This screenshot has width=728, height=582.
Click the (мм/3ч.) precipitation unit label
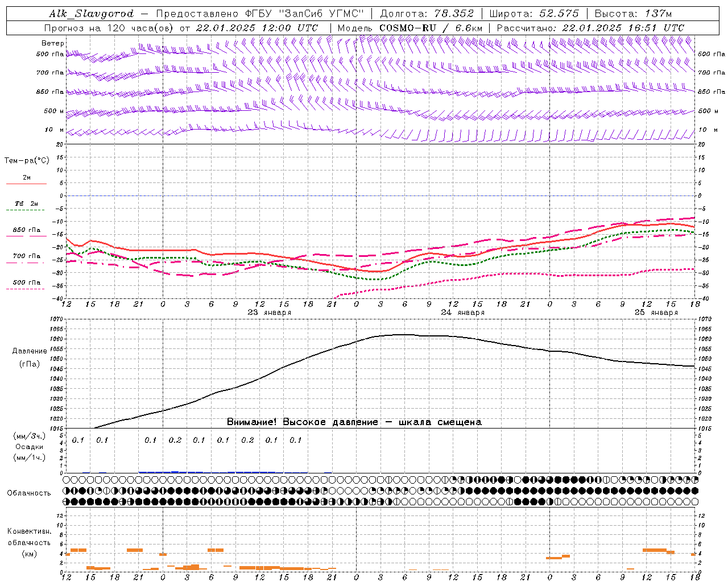coord(30,436)
